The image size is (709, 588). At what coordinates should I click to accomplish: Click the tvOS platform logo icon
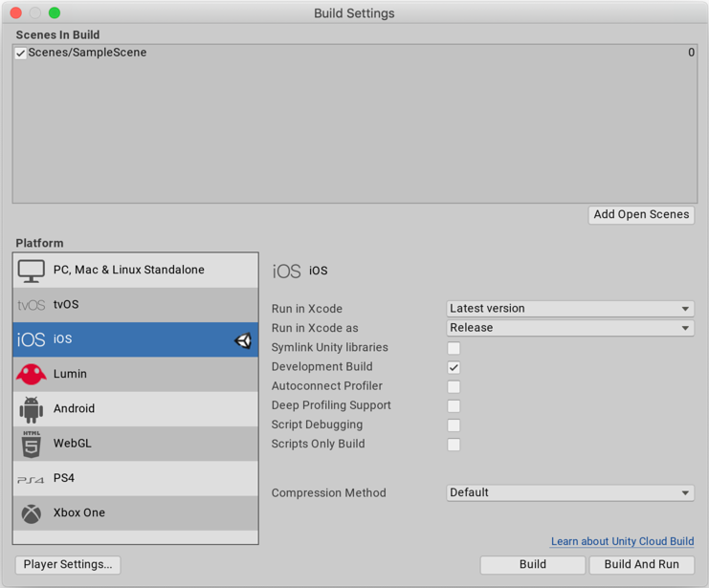[32, 305]
